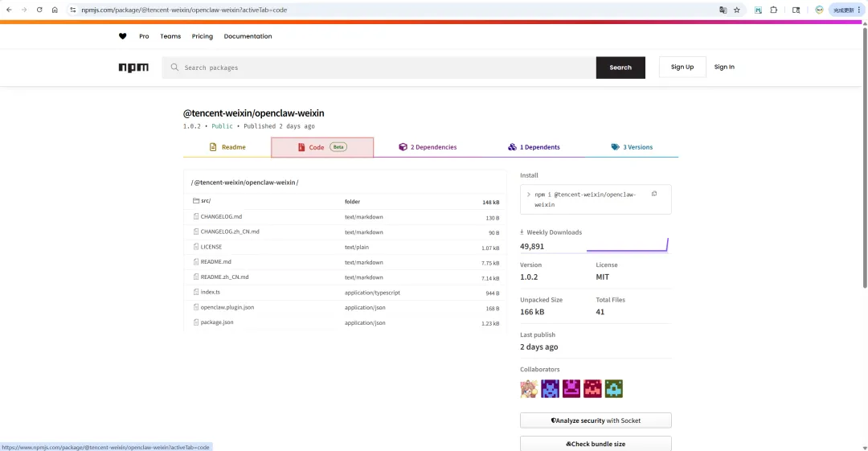This screenshot has height=451, width=868.
Task: Click Analyze security with Socket
Action: [x=596, y=420]
